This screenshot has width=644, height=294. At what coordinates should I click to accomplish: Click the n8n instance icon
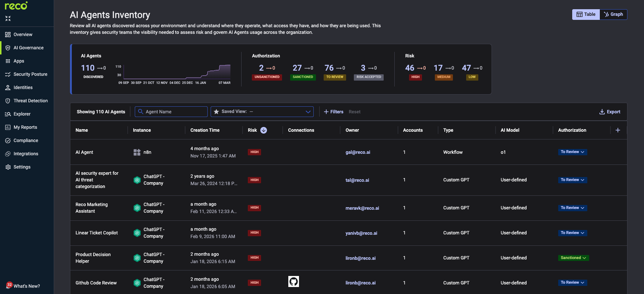(137, 152)
